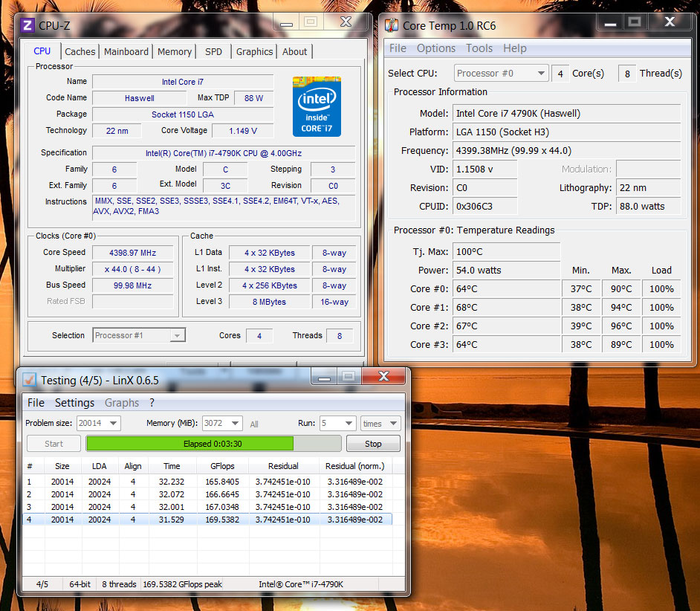Click the Core Temp app icon in title bar

(x=392, y=25)
